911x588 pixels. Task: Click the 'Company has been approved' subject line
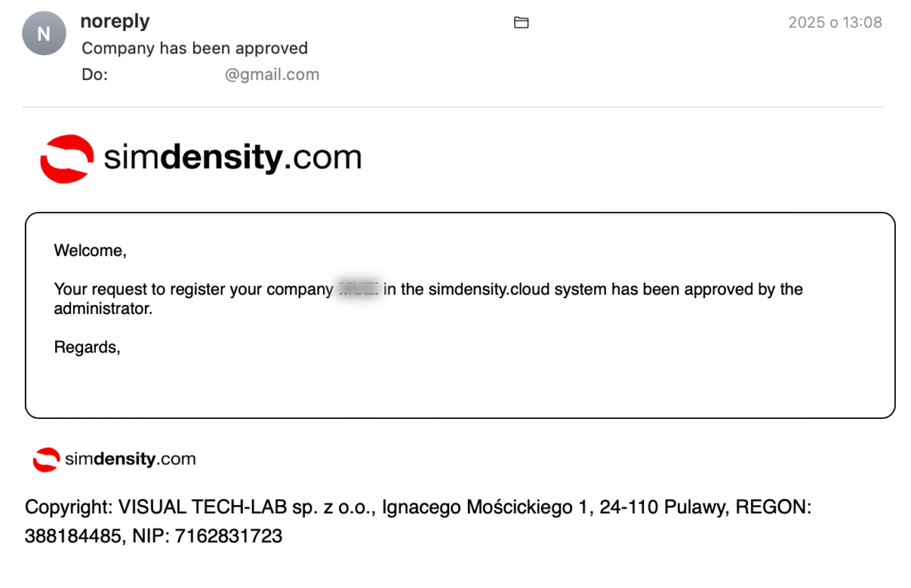click(x=194, y=48)
